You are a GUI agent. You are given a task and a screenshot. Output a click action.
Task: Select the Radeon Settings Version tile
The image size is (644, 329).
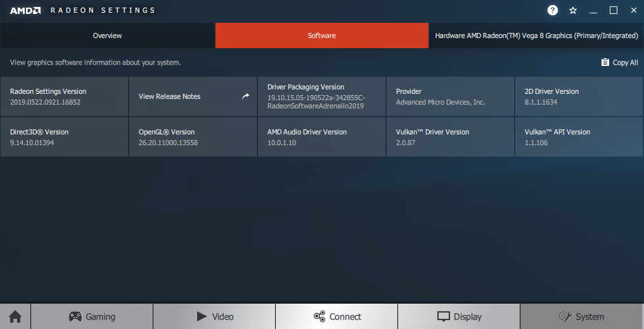[64, 96]
